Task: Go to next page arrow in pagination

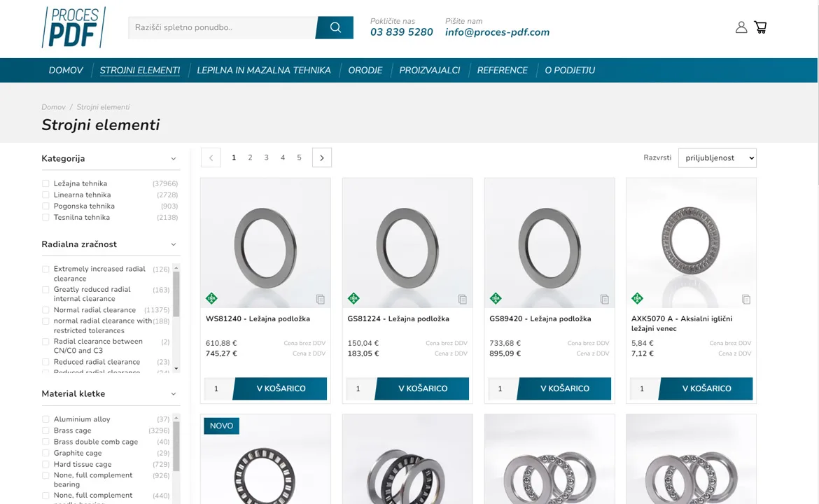Action: click(x=322, y=157)
